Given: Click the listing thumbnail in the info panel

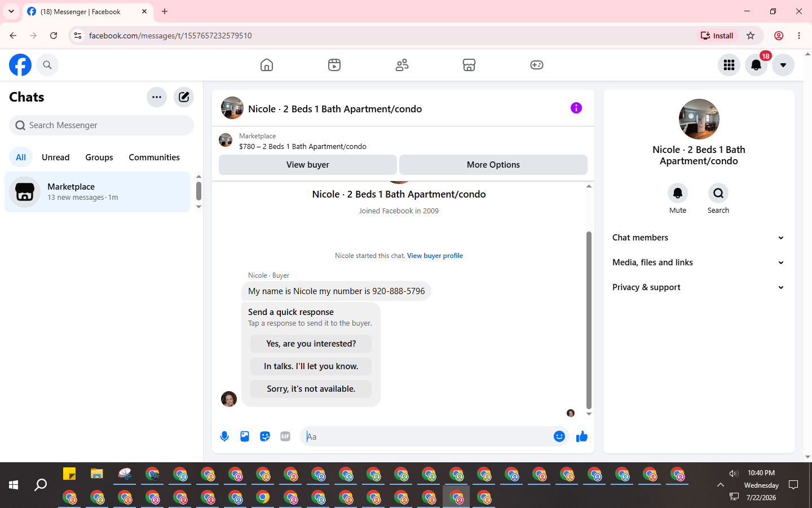Looking at the screenshot, I should (x=699, y=119).
